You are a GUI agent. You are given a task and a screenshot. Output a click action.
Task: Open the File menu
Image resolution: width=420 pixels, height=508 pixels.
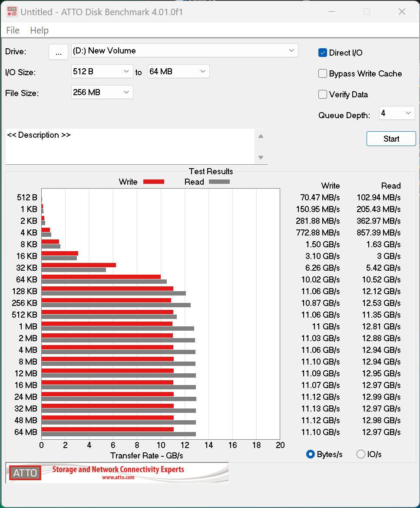click(13, 30)
